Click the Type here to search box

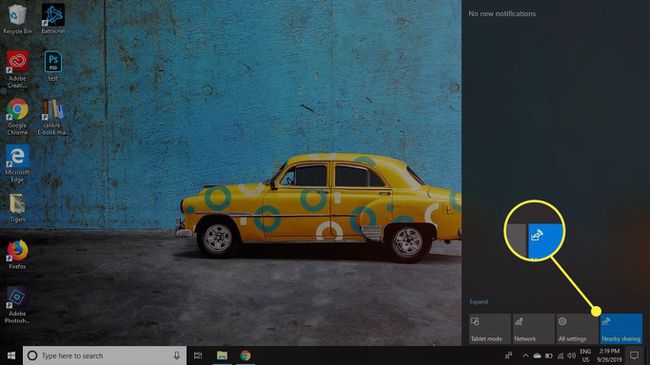pyautogui.click(x=104, y=355)
